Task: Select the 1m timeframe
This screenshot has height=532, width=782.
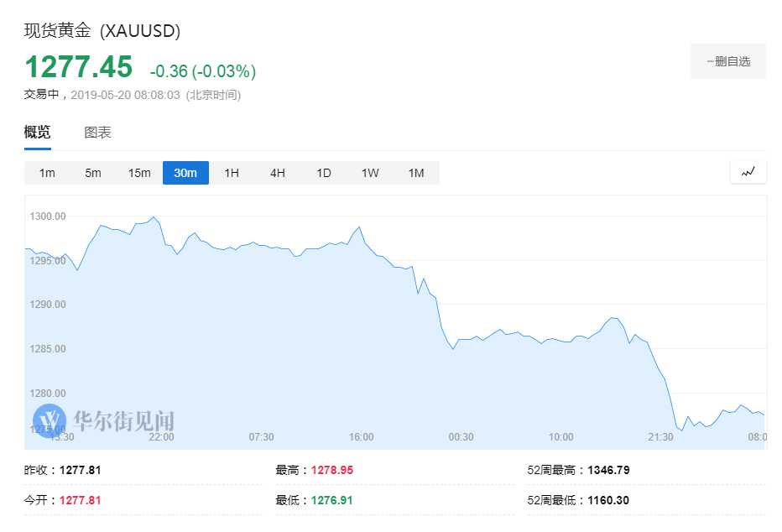Action: [46, 172]
